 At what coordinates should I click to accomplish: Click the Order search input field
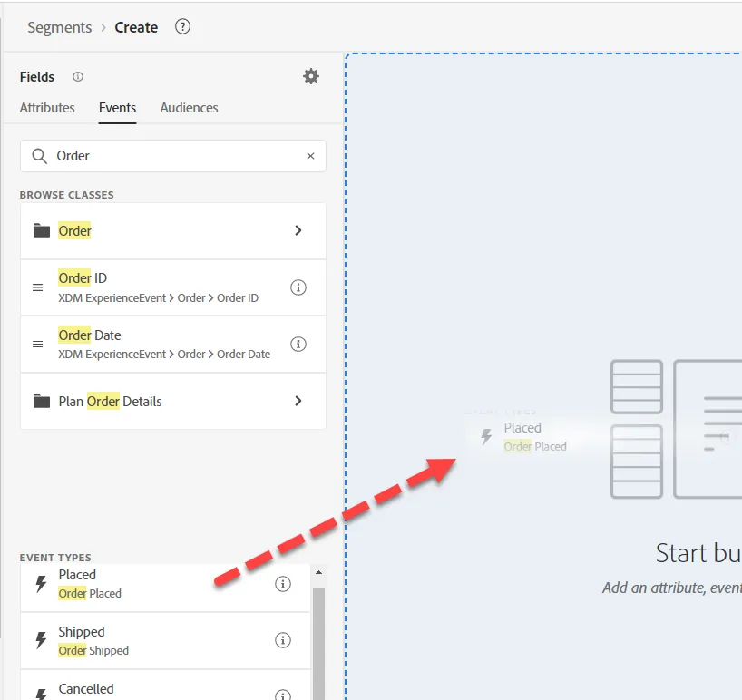click(x=173, y=156)
